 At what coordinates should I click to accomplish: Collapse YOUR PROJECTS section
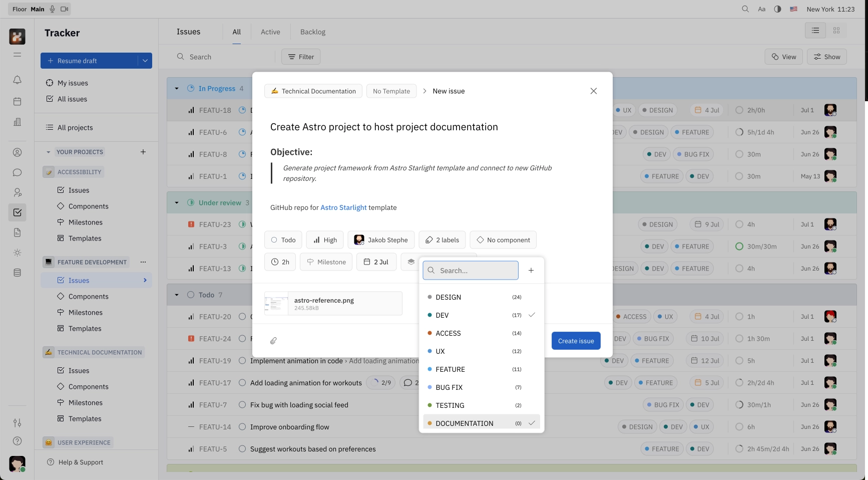(49, 152)
